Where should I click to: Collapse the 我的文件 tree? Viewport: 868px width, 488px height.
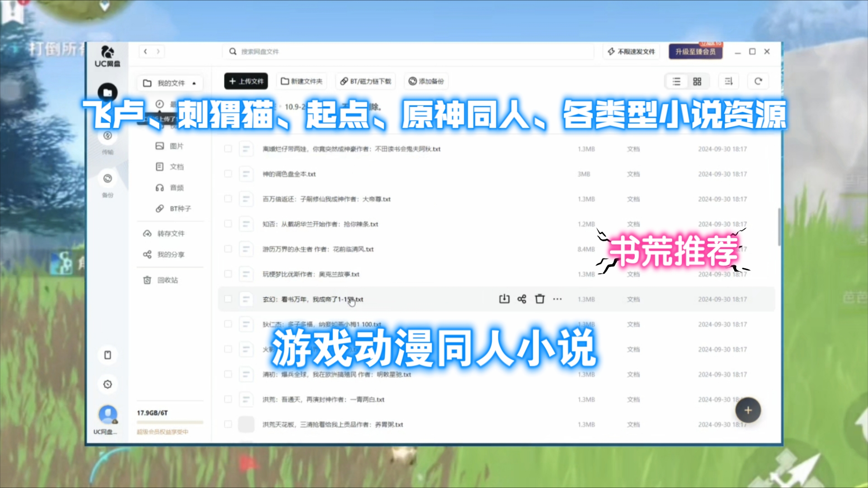coord(194,83)
